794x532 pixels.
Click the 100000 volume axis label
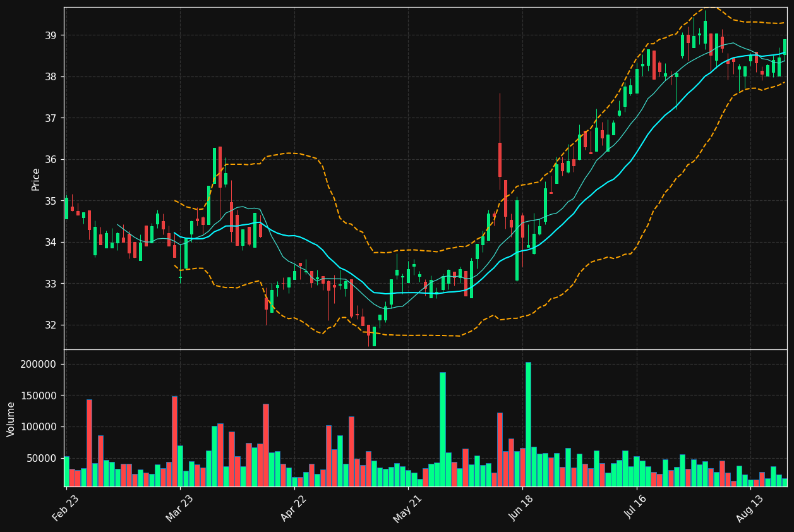coord(39,427)
